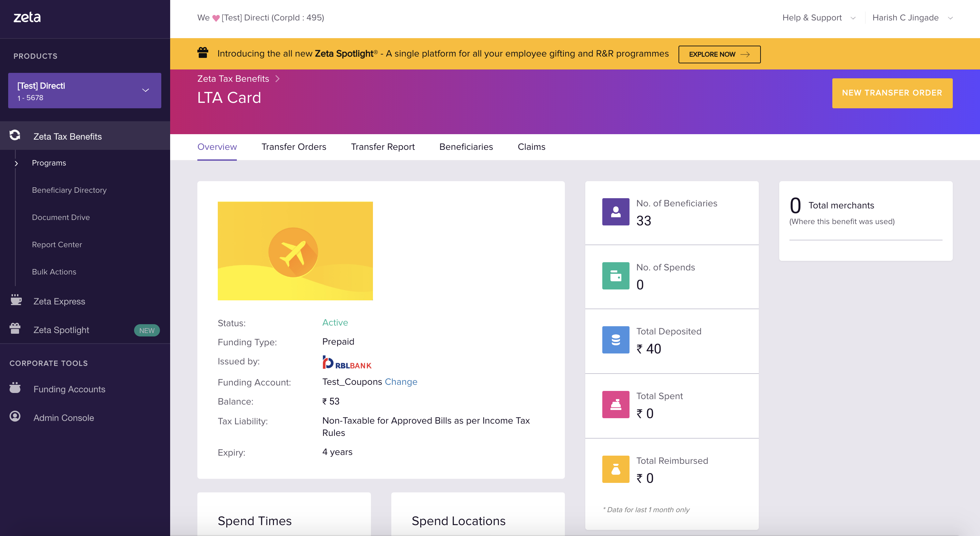Screen dimensions: 980x536
Task: Open the Help & Support dropdown
Action: pos(818,18)
